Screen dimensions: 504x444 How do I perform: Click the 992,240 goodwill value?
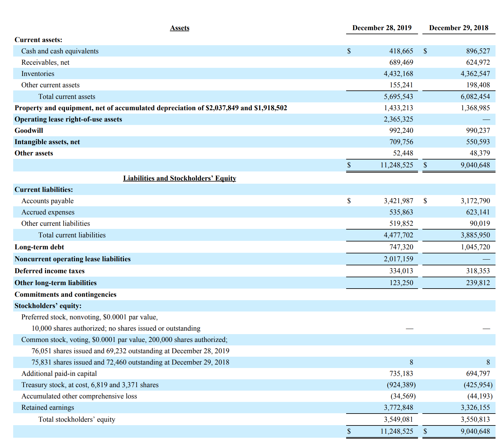401,131
